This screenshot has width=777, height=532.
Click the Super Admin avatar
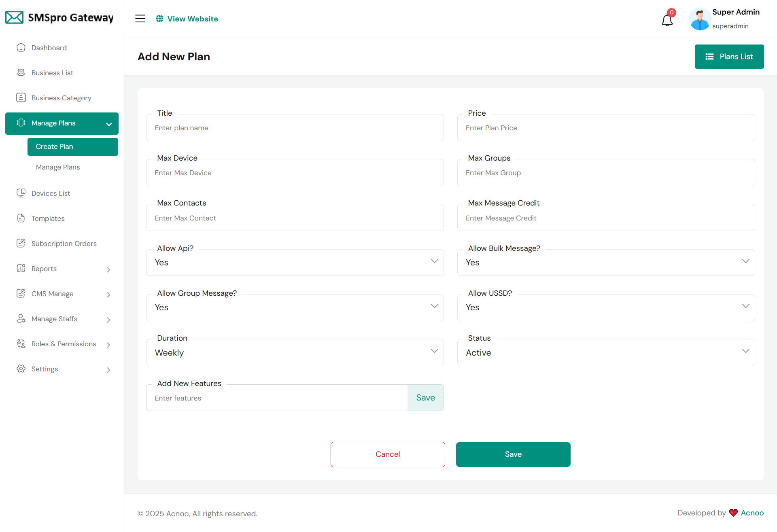[700, 19]
